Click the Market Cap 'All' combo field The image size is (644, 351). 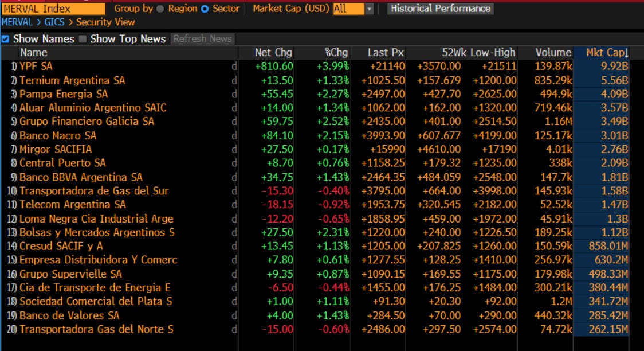coord(348,9)
